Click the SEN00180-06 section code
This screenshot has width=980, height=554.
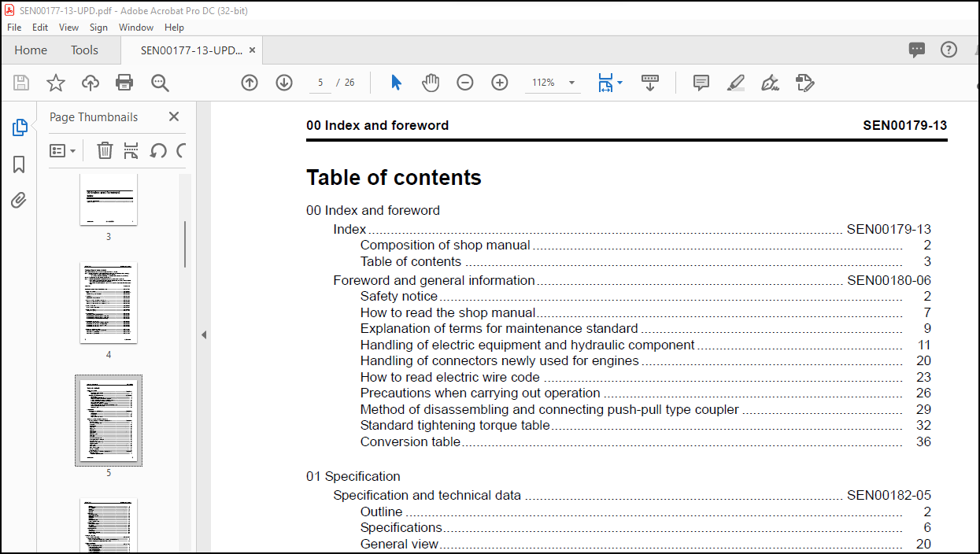pos(889,281)
